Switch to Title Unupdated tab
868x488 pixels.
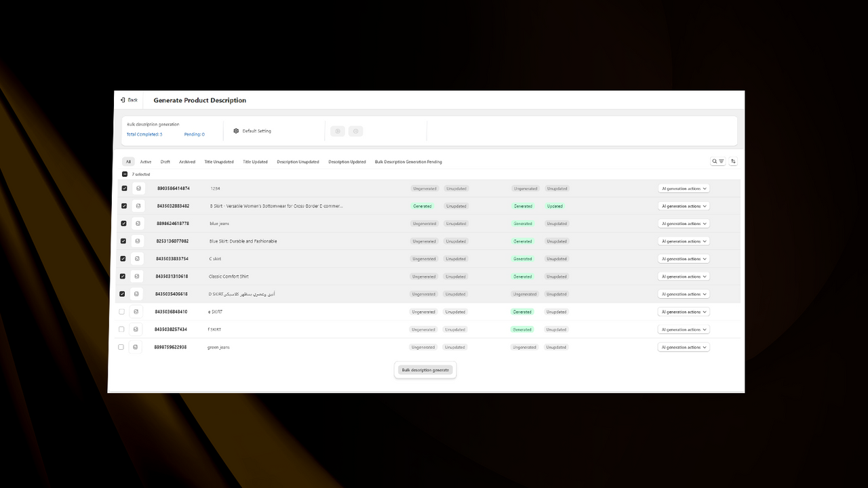tap(219, 162)
